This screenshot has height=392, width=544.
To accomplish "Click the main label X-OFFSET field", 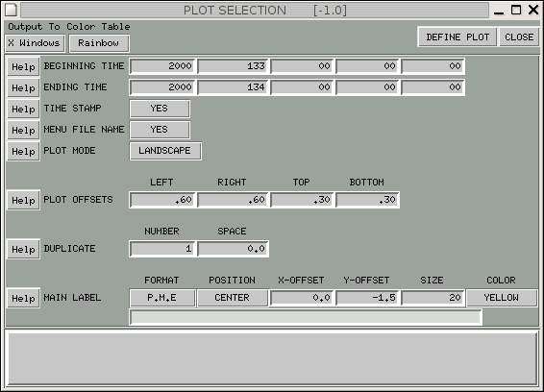I will pyautogui.click(x=302, y=298).
